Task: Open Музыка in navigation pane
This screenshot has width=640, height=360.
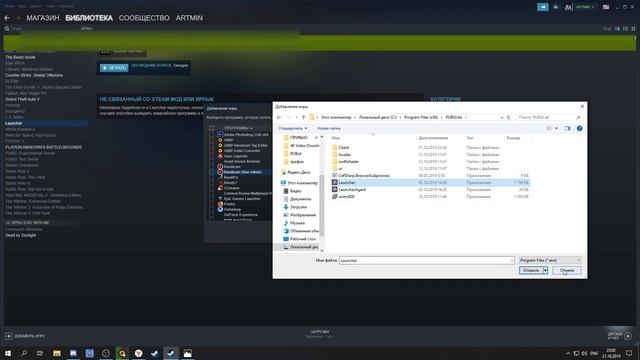Action: [x=294, y=223]
